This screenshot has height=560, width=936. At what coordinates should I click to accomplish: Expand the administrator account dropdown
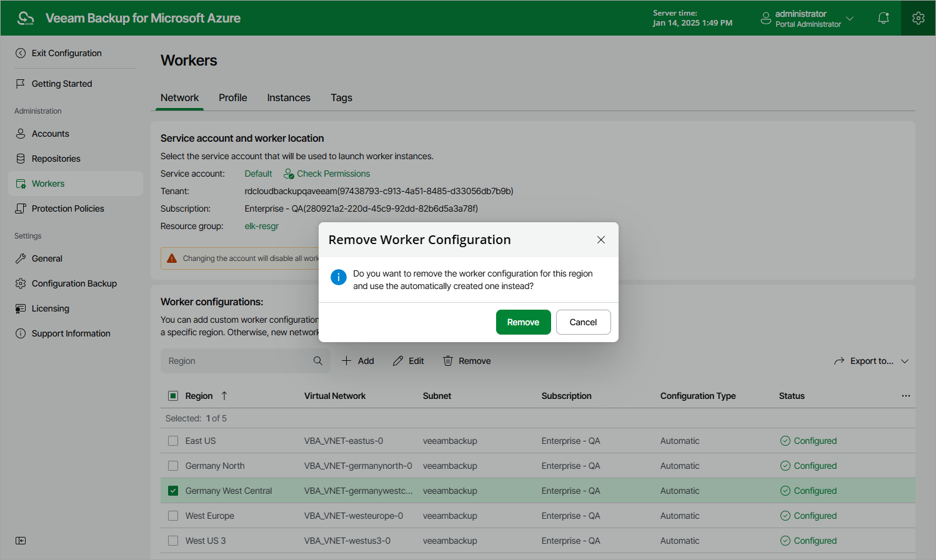click(x=850, y=18)
